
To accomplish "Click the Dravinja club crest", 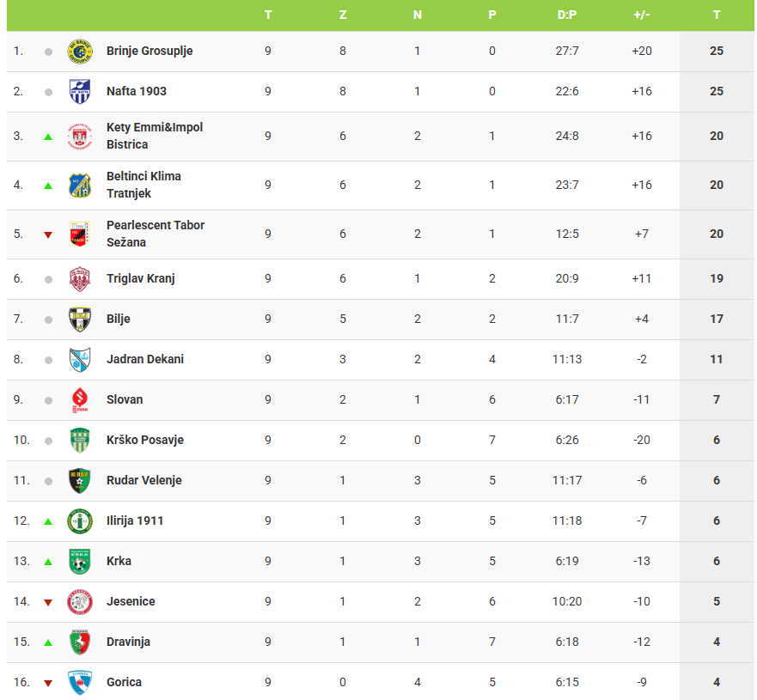I will pyautogui.click(x=79, y=642).
